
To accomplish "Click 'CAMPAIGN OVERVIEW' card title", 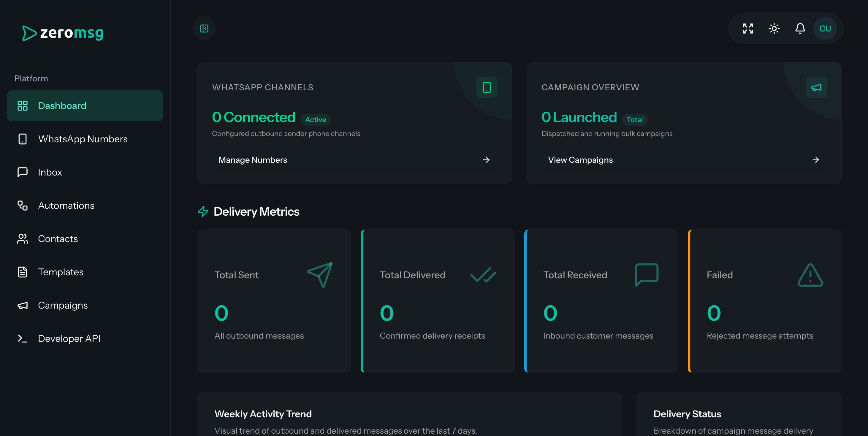I will tap(590, 87).
